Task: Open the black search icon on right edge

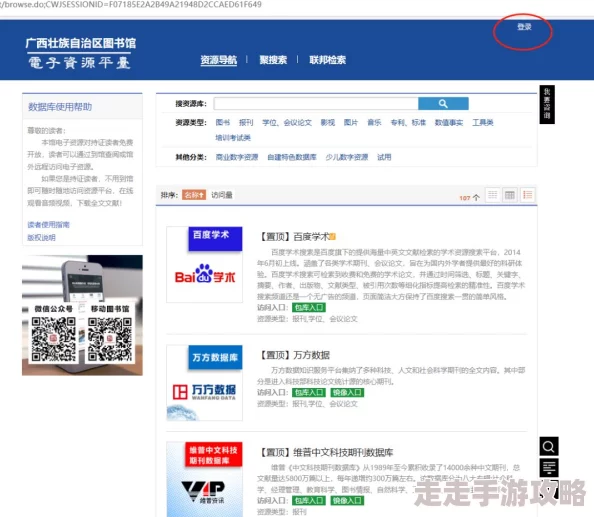Action: coord(549,446)
